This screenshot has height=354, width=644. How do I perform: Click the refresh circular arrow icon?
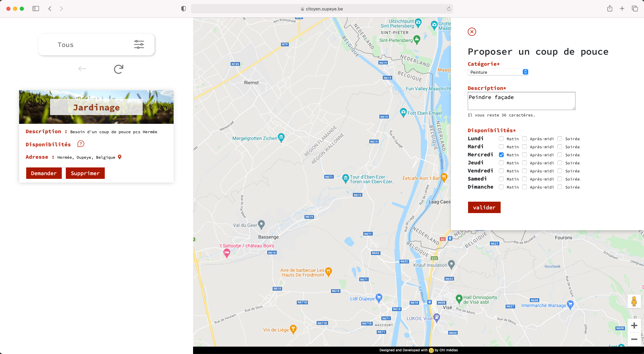[119, 69]
